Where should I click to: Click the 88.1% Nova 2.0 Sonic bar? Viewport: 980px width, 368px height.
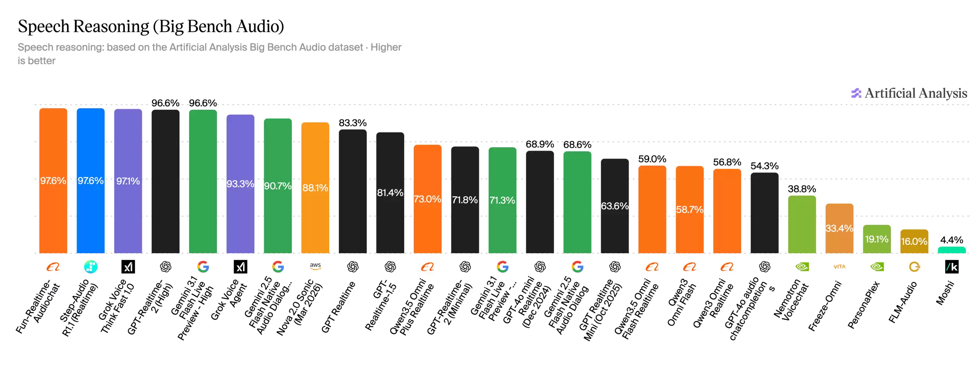(x=315, y=188)
